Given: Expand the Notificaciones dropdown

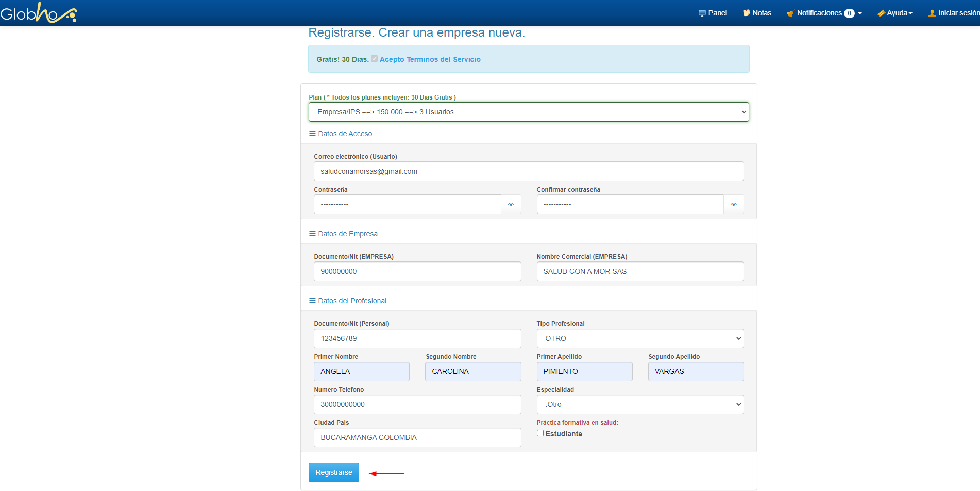Looking at the screenshot, I should pos(823,13).
